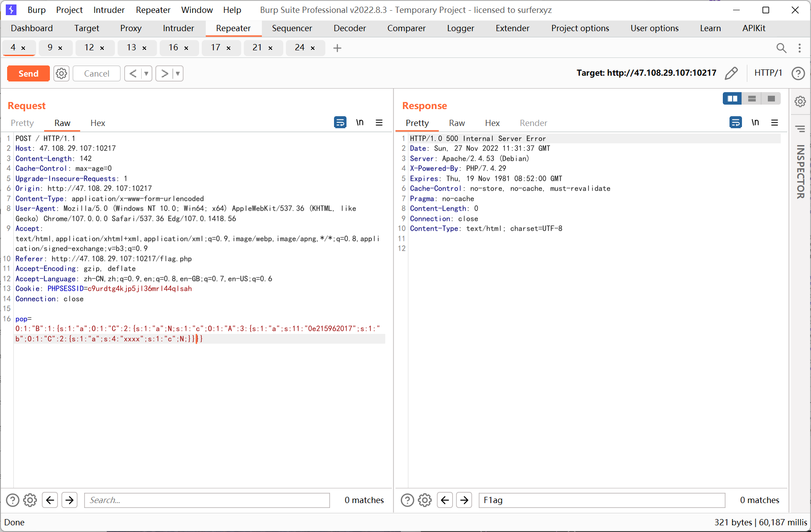
Task: Expand the Inspector panel lines icon
Action: pyautogui.click(x=800, y=129)
